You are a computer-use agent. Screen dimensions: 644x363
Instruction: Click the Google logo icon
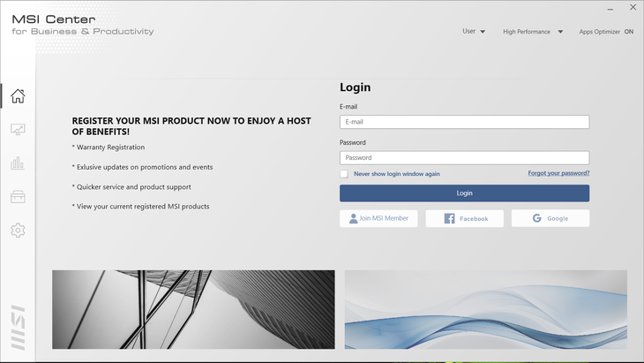[x=537, y=218]
